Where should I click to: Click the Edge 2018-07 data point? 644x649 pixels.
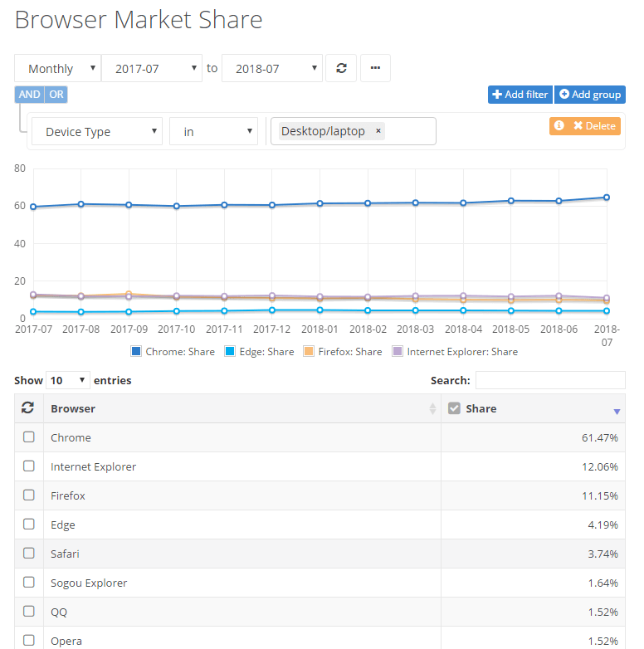pyautogui.click(x=607, y=311)
